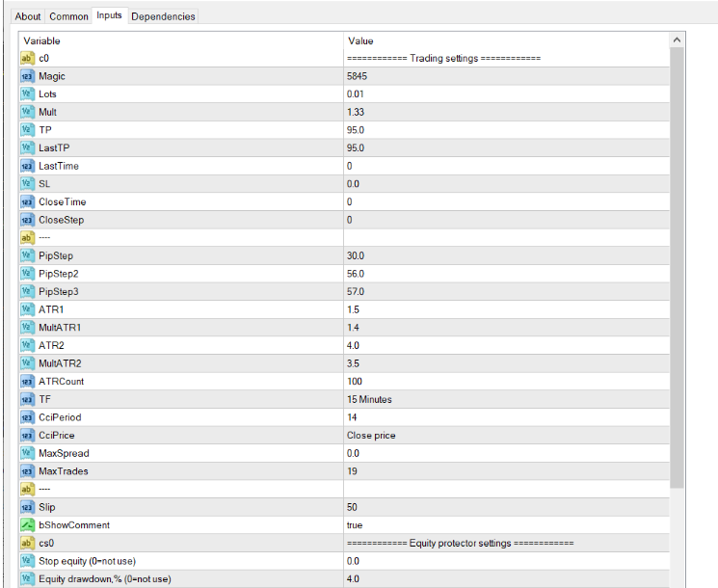
Task: Click the double icon beside SL
Action: [x=28, y=184]
